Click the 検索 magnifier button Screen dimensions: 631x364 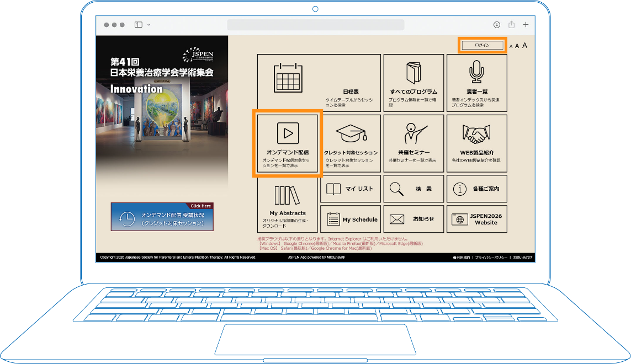[x=413, y=189]
